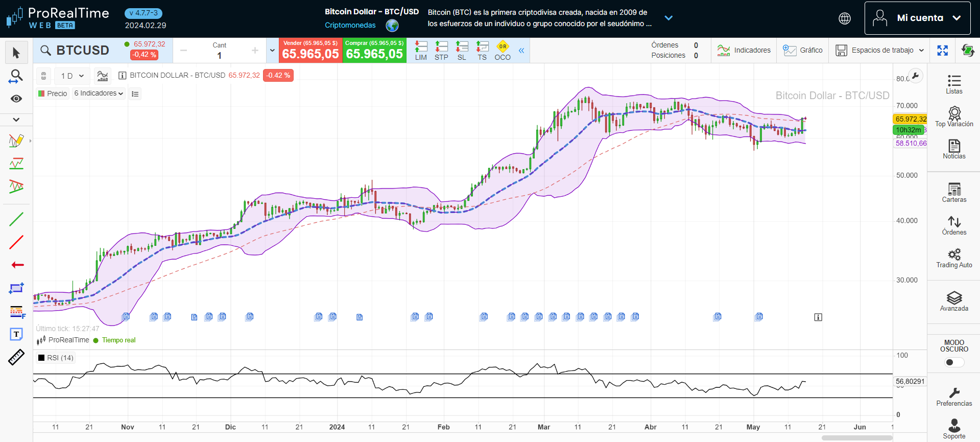Click the BETA badge
This screenshot has height=442, width=980.
[65, 26]
